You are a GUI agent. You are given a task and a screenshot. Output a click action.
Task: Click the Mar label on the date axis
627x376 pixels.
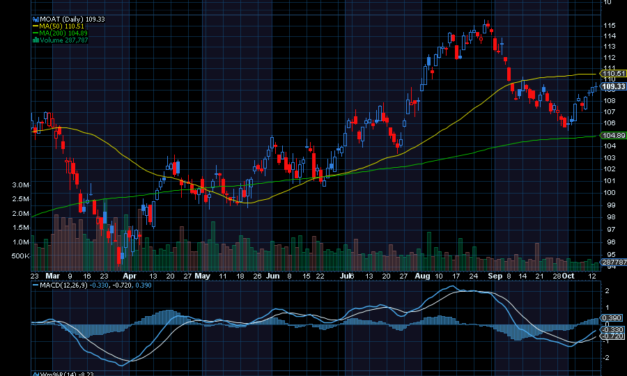pyautogui.click(x=52, y=276)
